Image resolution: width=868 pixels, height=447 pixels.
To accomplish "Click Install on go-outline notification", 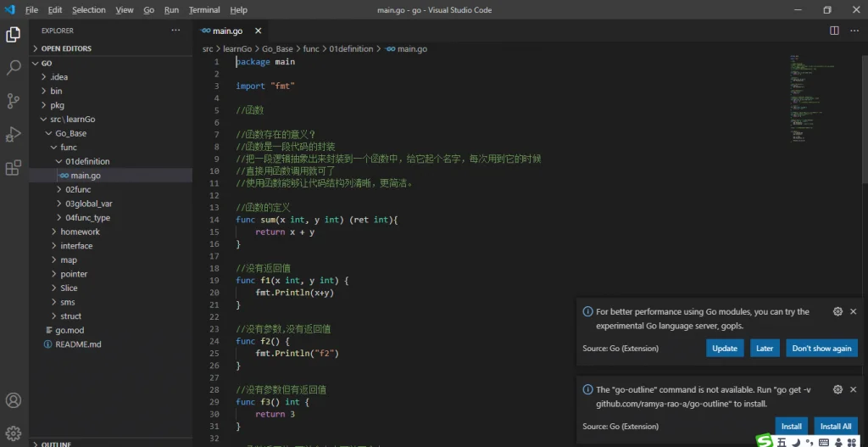I will 791,426.
